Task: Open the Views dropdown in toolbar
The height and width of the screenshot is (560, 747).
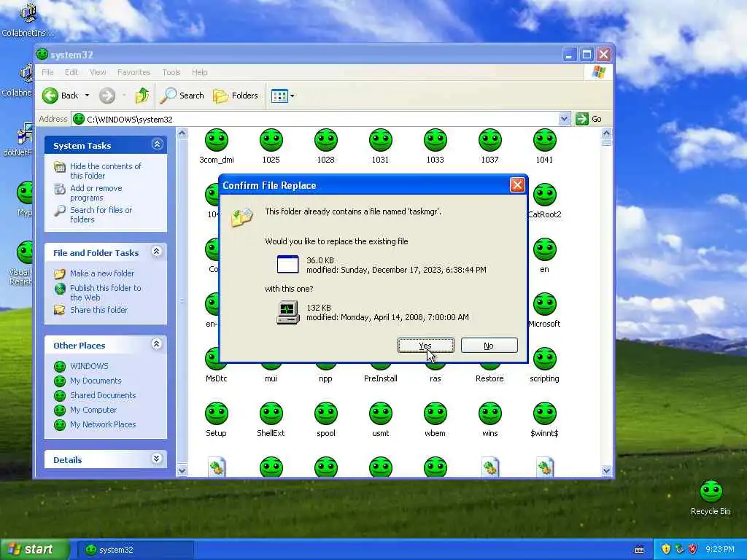Action: point(282,96)
